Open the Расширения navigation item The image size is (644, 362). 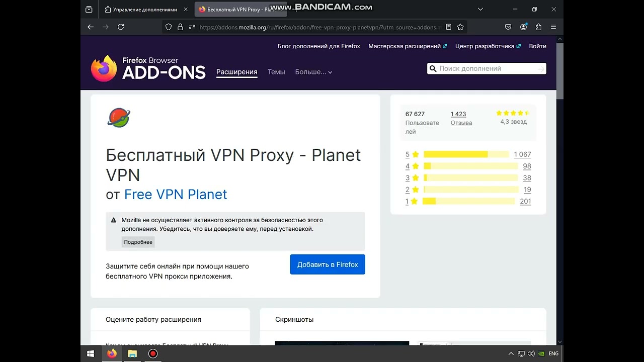pyautogui.click(x=237, y=72)
